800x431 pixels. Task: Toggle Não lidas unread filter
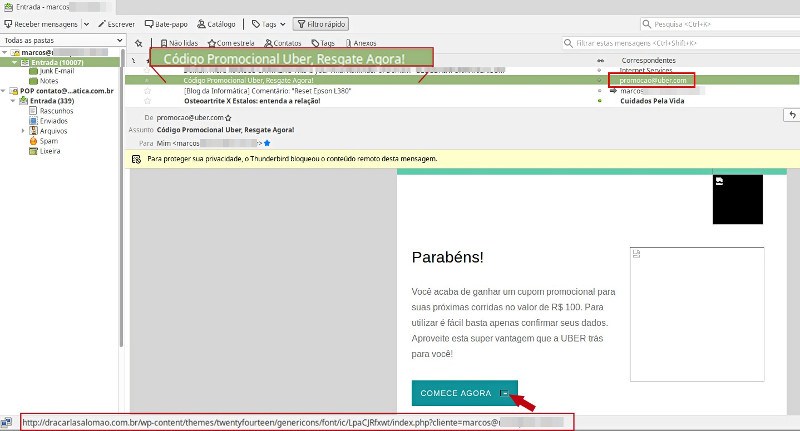[182, 43]
